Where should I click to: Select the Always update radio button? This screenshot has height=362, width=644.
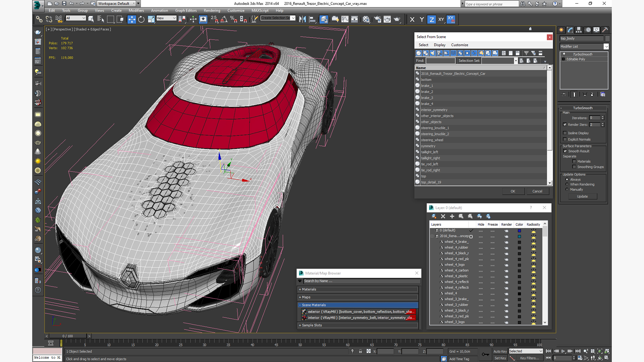click(567, 180)
